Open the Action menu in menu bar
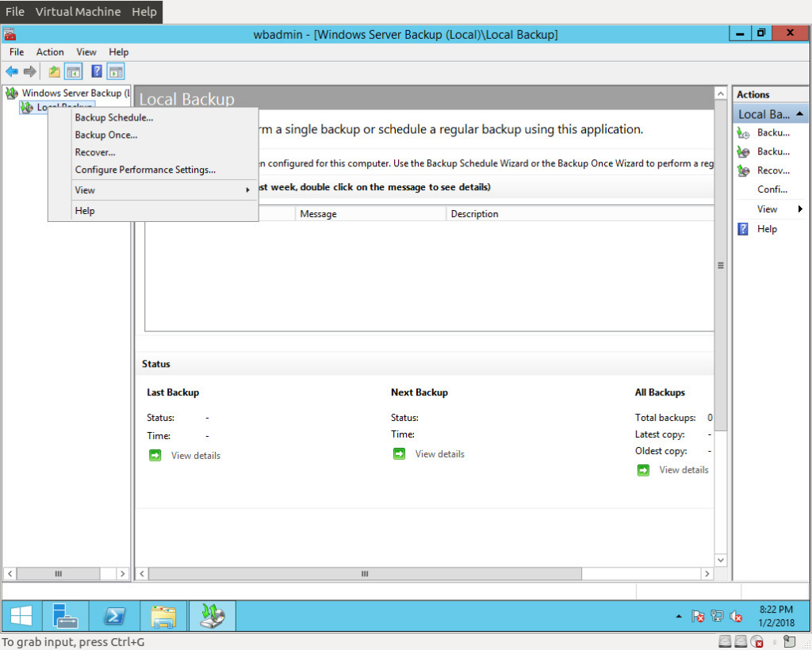This screenshot has width=812, height=650. pos(50,52)
